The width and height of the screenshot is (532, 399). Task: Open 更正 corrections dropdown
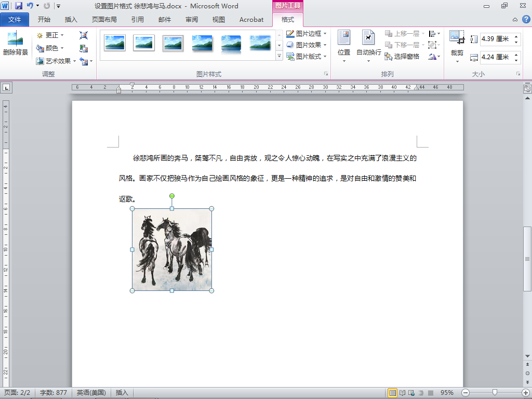(50, 35)
